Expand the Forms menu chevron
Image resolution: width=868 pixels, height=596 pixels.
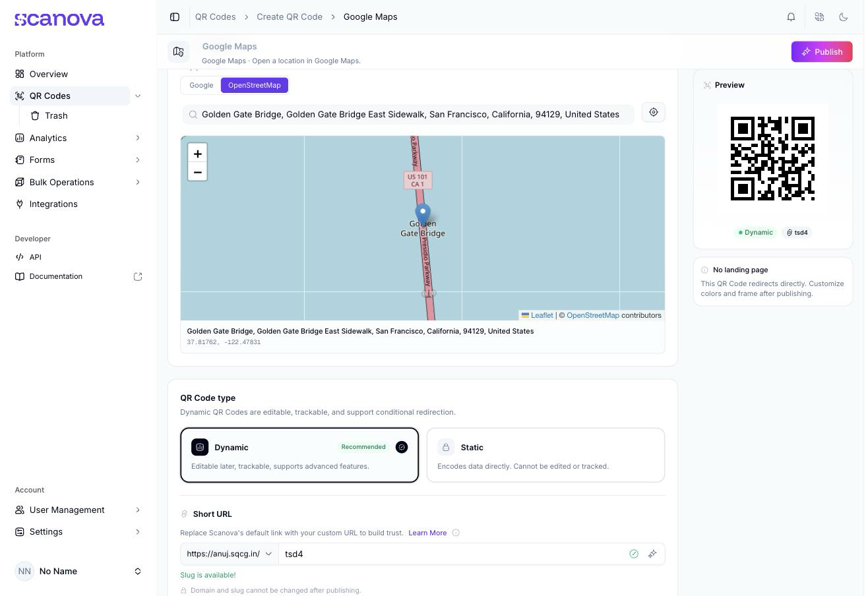point(138,160)
